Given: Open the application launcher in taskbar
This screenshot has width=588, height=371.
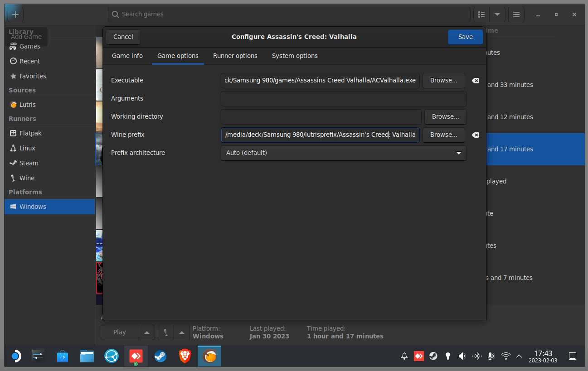Looking at the screenshot, I should coord(15,357).
